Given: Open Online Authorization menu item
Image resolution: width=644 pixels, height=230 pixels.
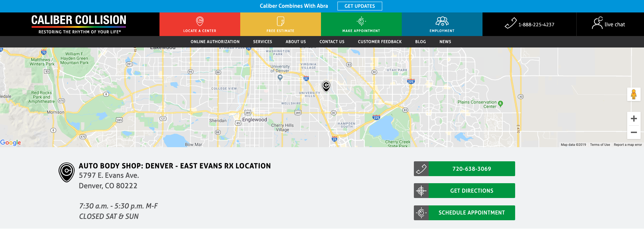Looking at the screenshot, I should [x=215, y=42].
